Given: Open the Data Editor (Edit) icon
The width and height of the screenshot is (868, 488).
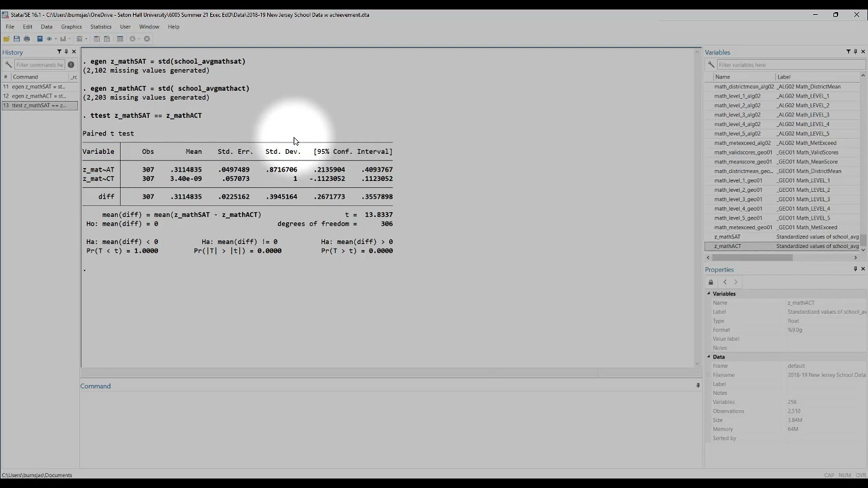Looking at the screenshot, I should tap(96, 39).
